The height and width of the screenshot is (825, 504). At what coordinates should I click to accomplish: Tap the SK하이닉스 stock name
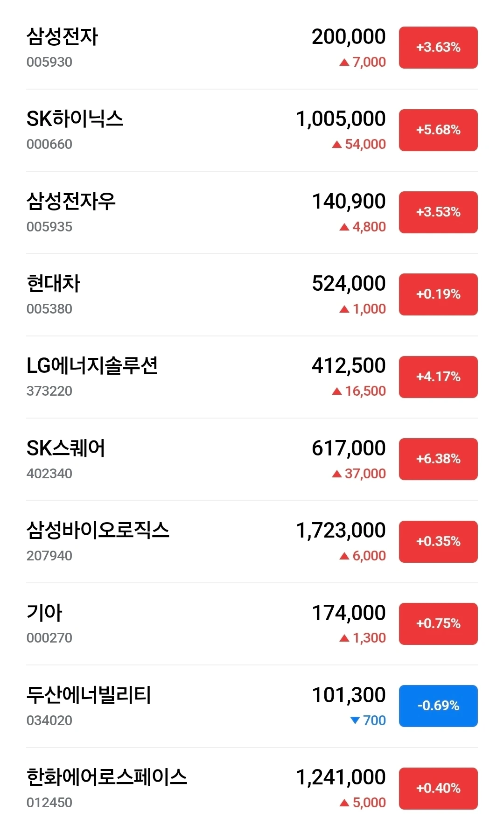coord(75,119)
